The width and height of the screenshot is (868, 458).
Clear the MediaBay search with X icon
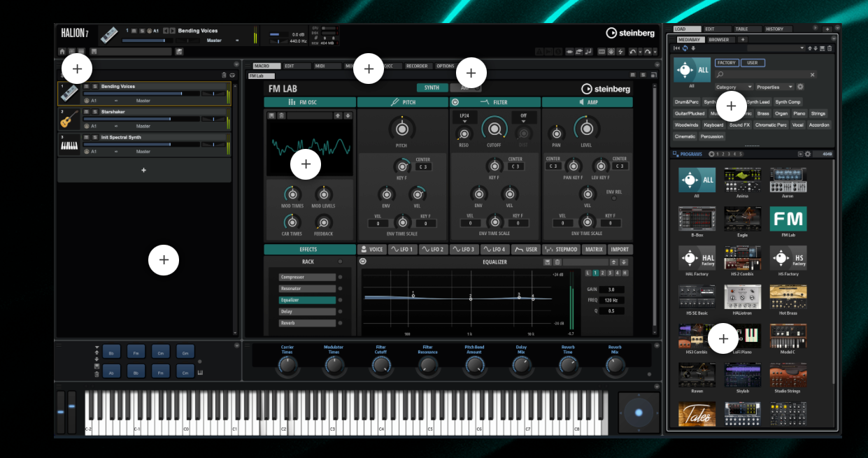point(812,74)
